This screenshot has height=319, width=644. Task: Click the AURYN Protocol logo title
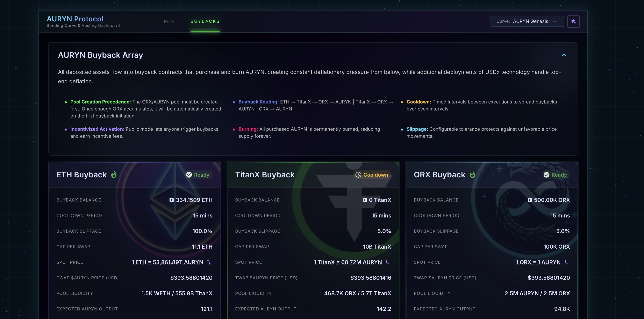[75, 19]
